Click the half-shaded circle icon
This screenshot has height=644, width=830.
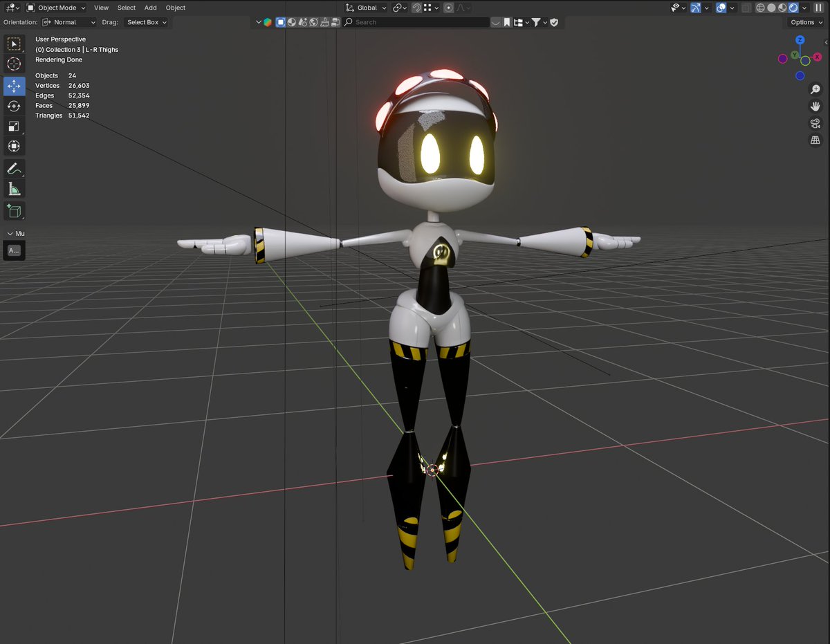point(291,22)
